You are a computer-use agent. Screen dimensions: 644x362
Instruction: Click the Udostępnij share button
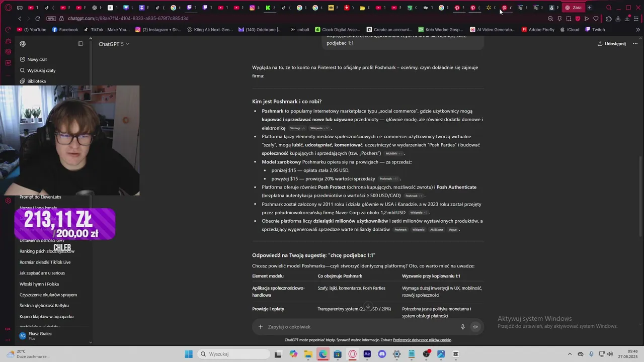[611, 44]
